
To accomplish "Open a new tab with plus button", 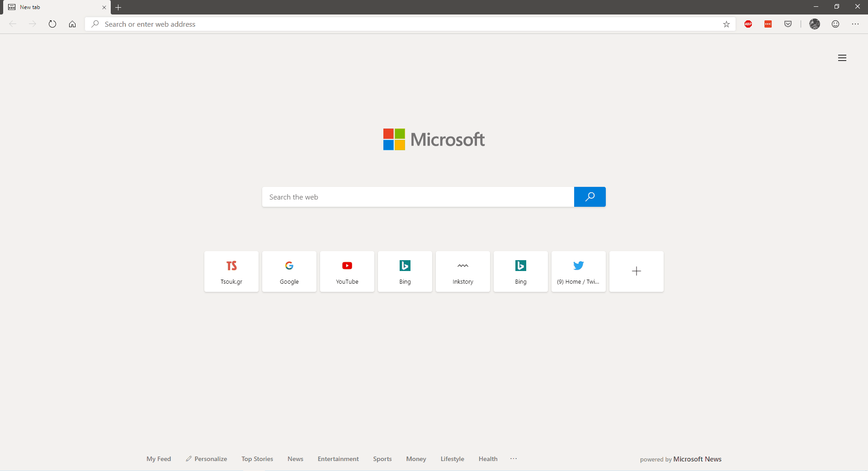I will coord(118,7).
